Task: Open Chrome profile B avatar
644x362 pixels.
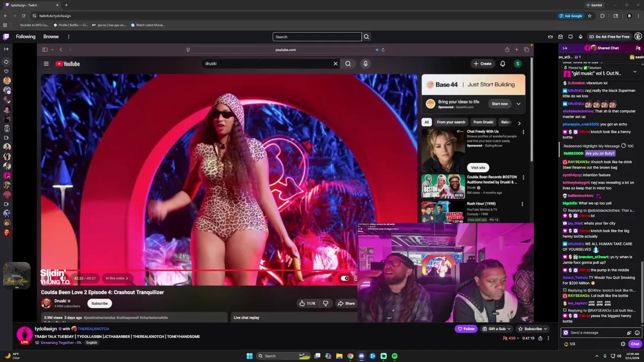Action: 629,16
